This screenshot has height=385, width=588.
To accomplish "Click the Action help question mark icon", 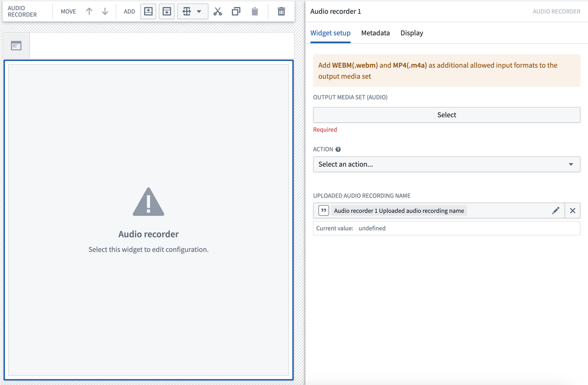I will point(338,150).
